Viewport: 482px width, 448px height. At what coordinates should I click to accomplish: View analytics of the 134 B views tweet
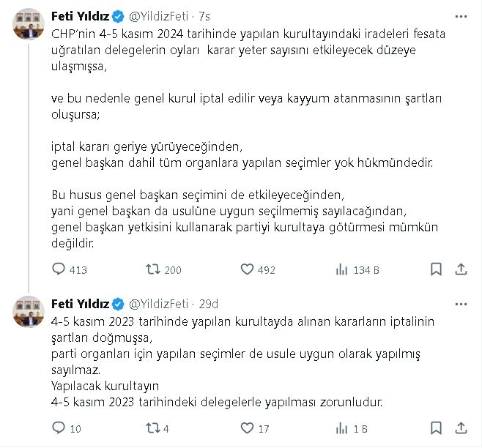(x=341, y=269)
